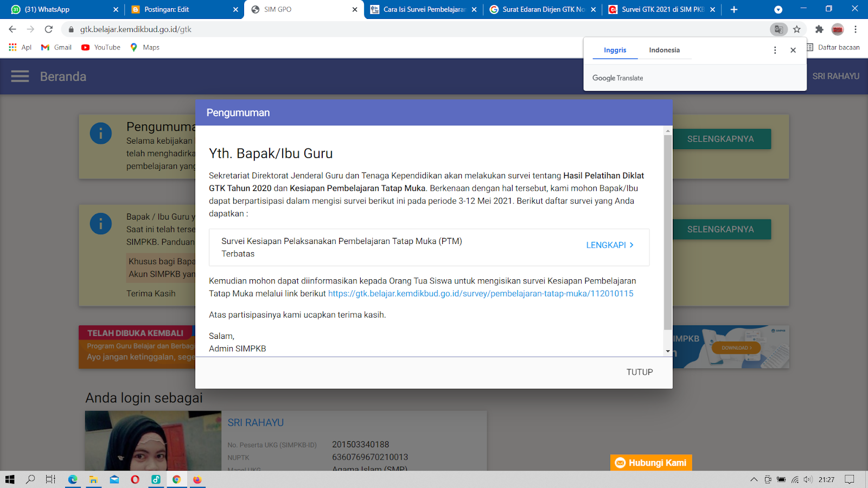Viewport: 868px width, 488px height.
Task: Switch to the Surat Edaran Dirjen GTK tab
Action: pos(543,9)
